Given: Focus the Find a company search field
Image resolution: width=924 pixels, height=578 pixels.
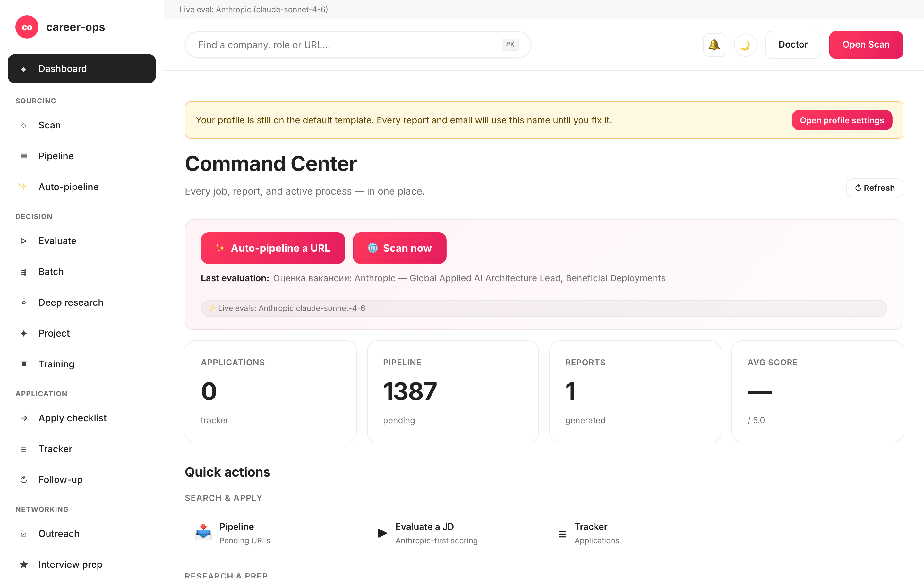Looking at the screenshot, I should pyautogui.click(x=357, y=45).
